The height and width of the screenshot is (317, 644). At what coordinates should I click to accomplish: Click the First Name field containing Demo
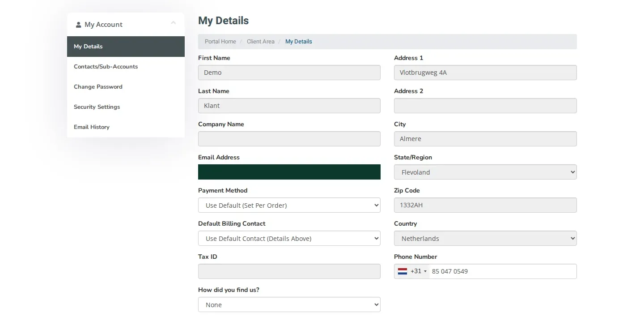tap(289, 73)
